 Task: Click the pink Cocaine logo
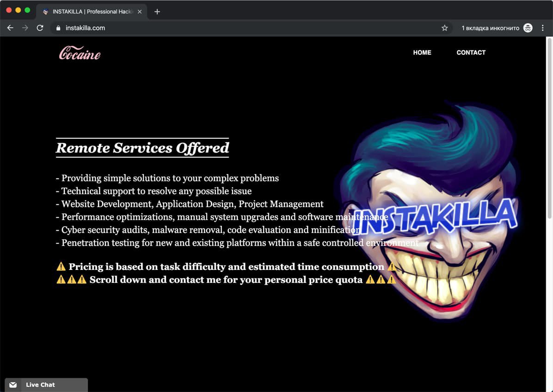(x=80, y=53)
